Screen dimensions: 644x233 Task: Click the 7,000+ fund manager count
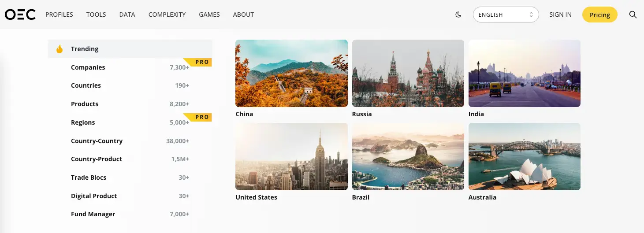click(179, 214)
